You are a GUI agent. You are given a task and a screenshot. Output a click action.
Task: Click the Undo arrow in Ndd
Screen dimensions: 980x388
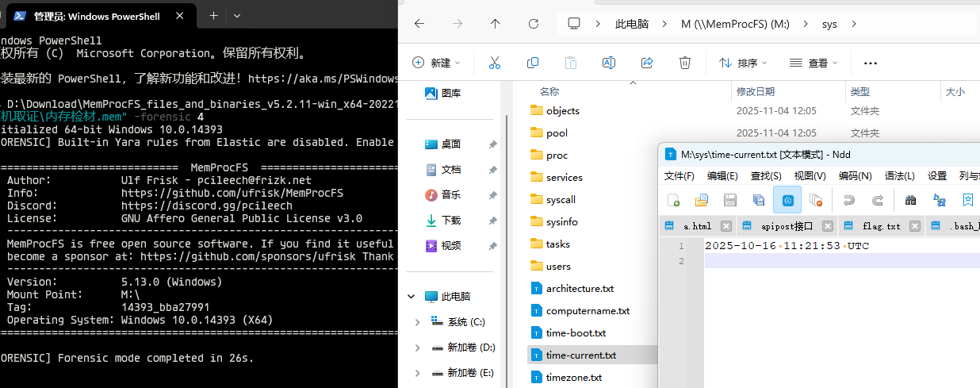849,200
